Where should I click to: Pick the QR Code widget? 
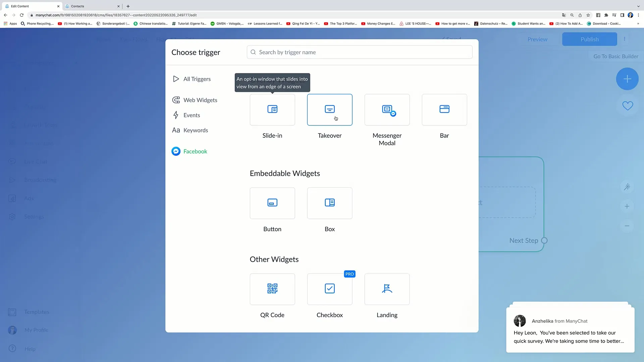tap(272, 289)
